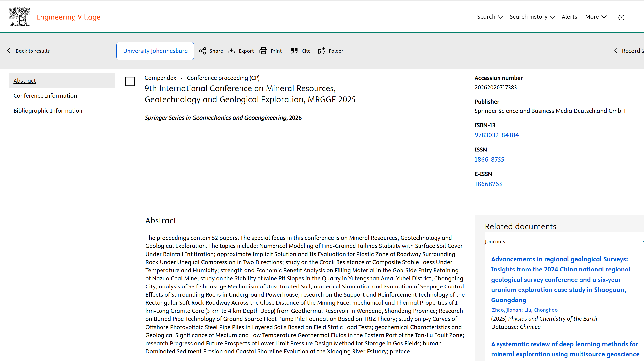Click the Compendex database label

pos(160,78)
